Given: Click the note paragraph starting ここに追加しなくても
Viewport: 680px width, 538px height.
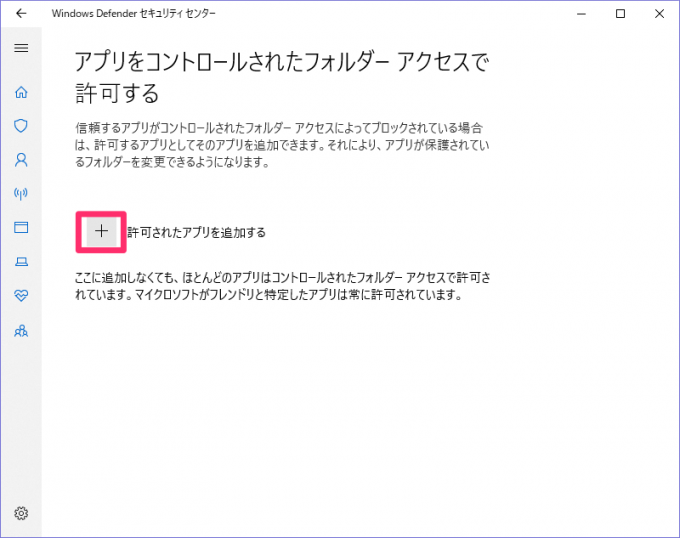Looking at the screenshot, I should tap(283, 286).
